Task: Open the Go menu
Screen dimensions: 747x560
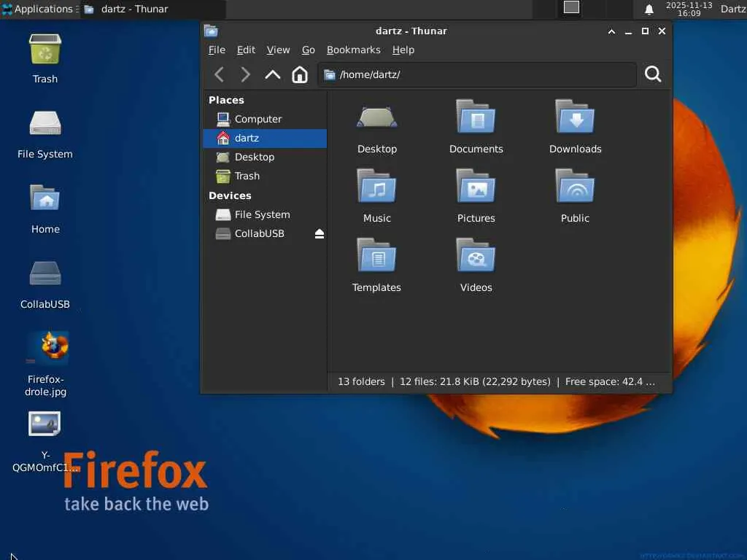Action: pos(309,50)
